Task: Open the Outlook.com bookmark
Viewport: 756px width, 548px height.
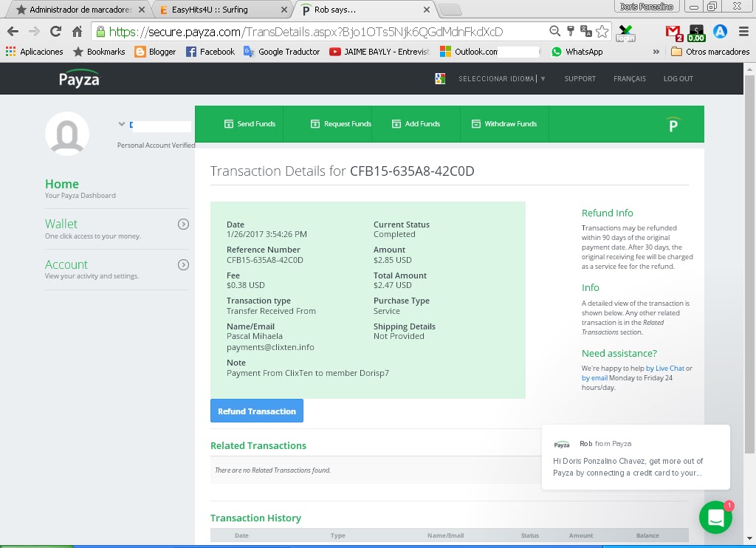Action: 469,52
